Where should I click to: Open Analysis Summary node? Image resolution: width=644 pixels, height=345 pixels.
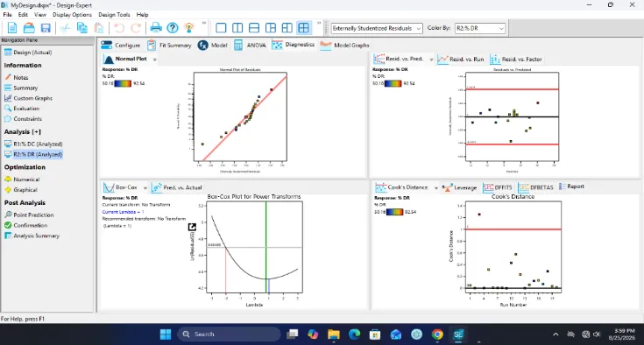click(x=32, y=236)
